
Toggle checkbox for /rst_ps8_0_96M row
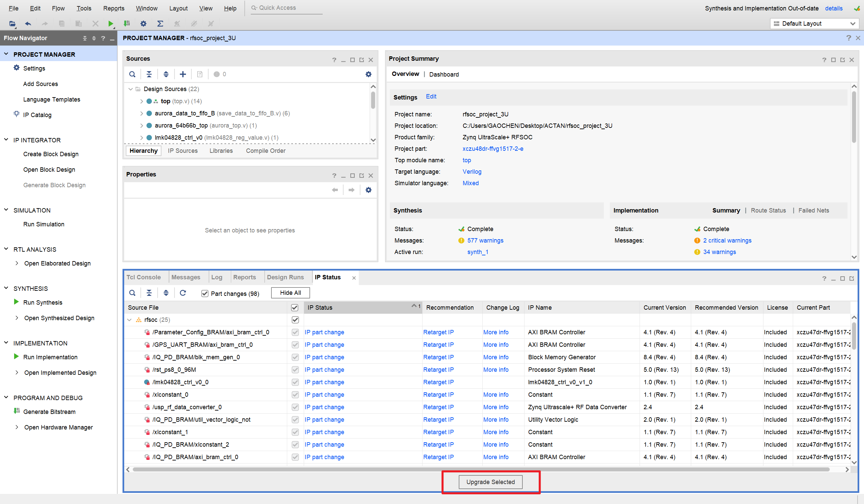(295, 370)
